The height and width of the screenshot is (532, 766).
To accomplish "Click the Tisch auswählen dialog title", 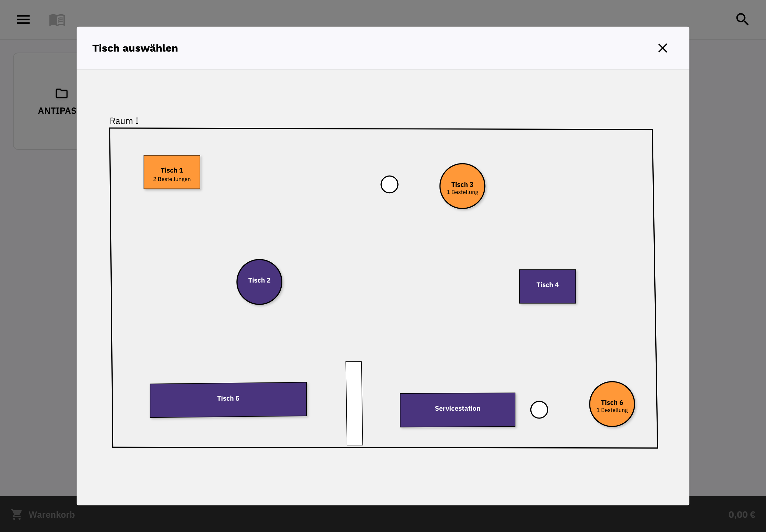I will 135,48.
